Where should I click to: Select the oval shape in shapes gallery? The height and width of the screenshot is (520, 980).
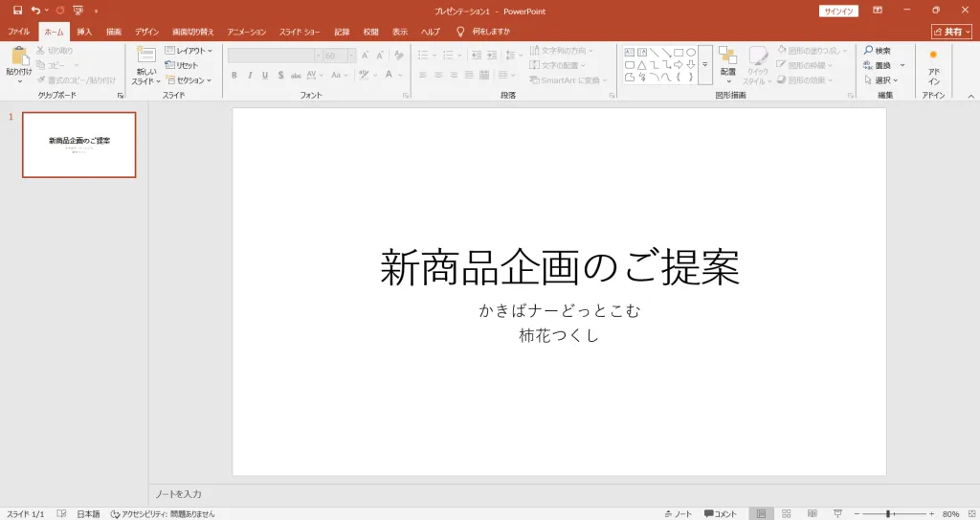click(691, 53)
